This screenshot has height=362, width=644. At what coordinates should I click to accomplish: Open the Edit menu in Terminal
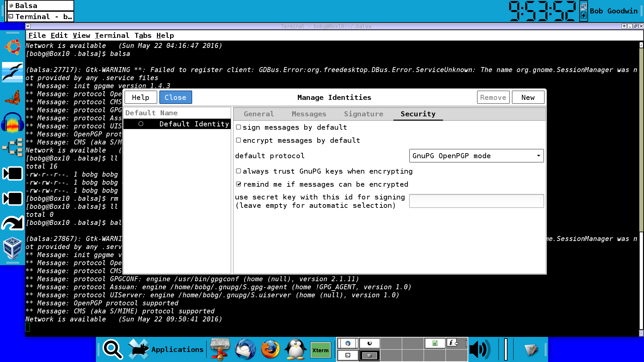[x=59, y=36]
